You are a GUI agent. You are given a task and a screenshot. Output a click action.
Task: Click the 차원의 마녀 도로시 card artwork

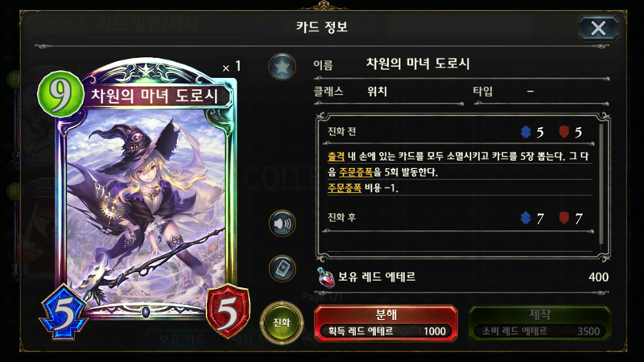coord(146,205)
